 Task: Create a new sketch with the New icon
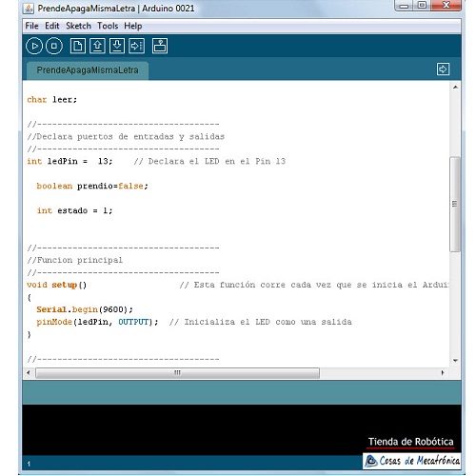(x=78, y=46)
